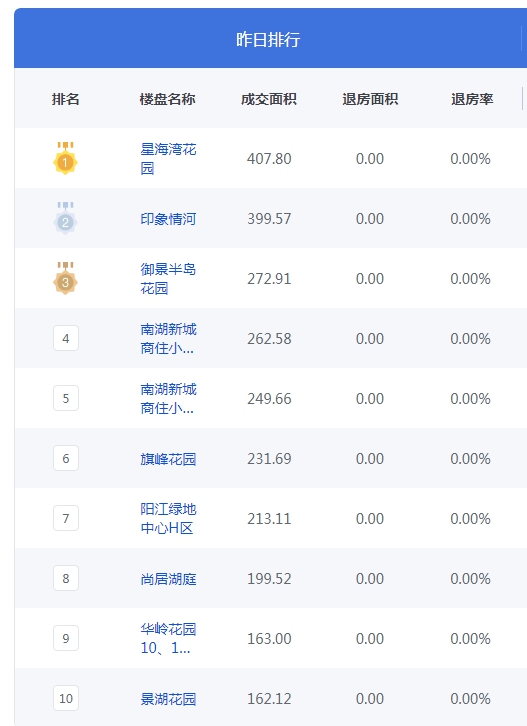
Task: Open the 华岭花园 10 property link
Action: (168, 638)
